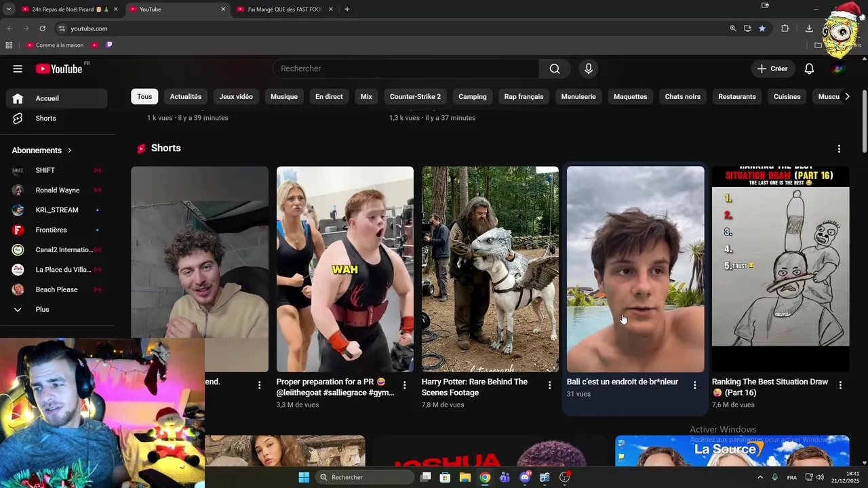Select the Rap français filter chip
Viewport: 868px width, 488px height.
(524, 96)
